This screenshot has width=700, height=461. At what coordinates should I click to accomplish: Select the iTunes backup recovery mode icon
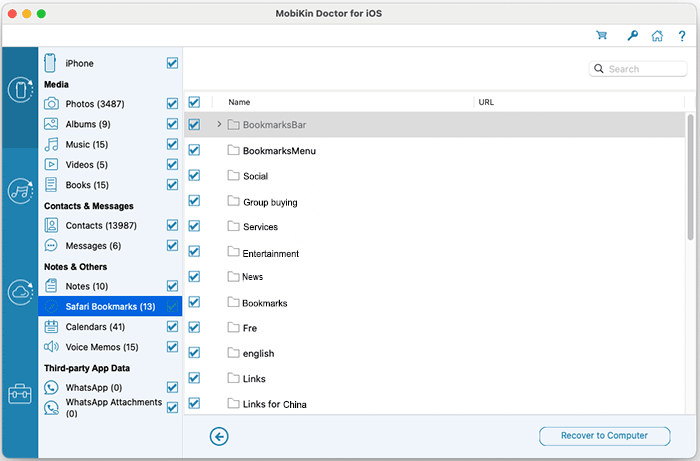(x=19, y=190)
